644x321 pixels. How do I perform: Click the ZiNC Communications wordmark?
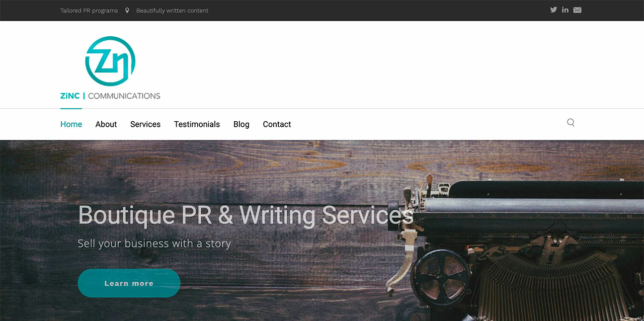coord(110,96)
